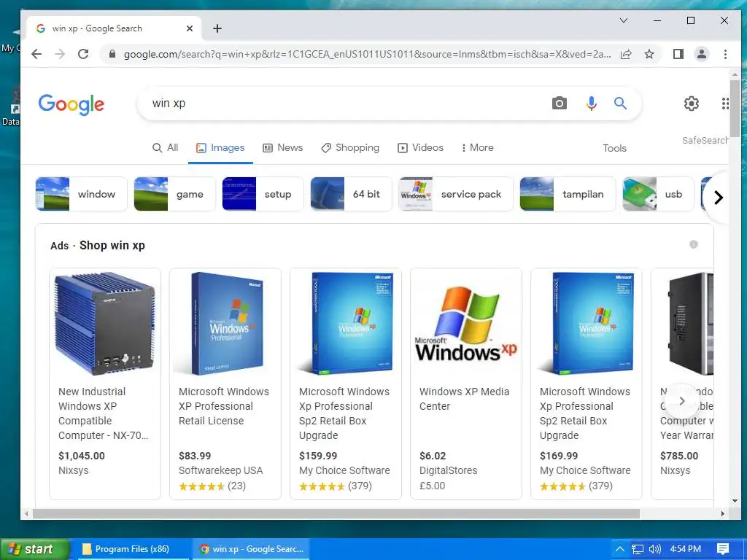Click the $1,045.00 price
The width and height of the screenshot is (747, 560).
click(82, 456)
